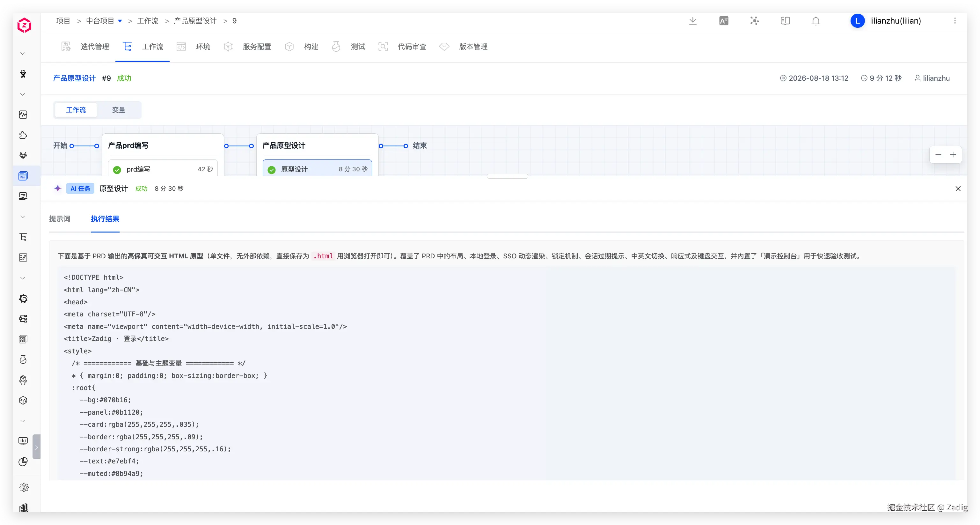Viewport: 980px width, 525px height.
Task: Open the 代码审查 tab
Action: point(402,47)
